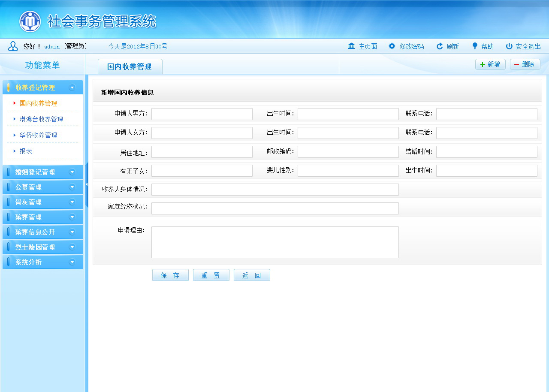Expand the 系统分析 section arrow
This screenshot has height=392, width=549.
click(72, 262)
